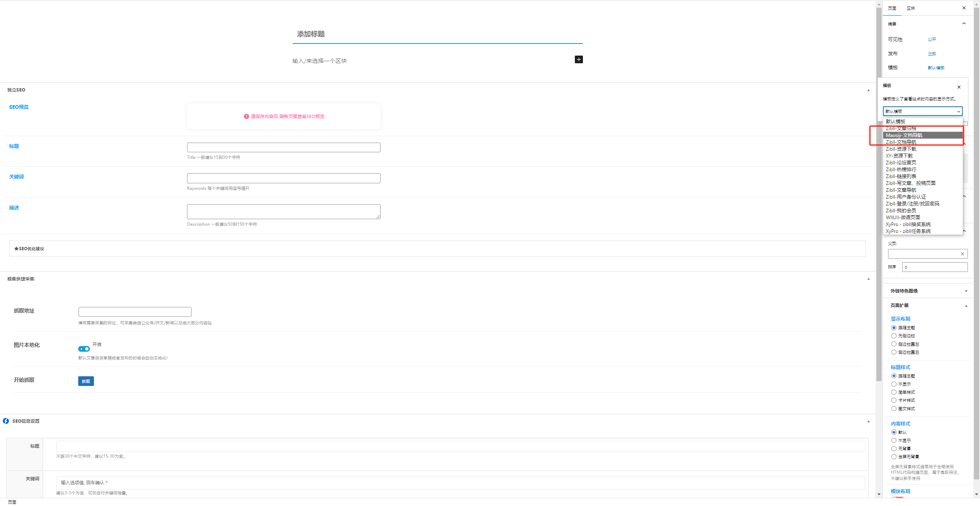Close the settings sidebar with X icon
The width and height of the screenshot is (980, 506).
pyautogui.click(x=964, y=8)
